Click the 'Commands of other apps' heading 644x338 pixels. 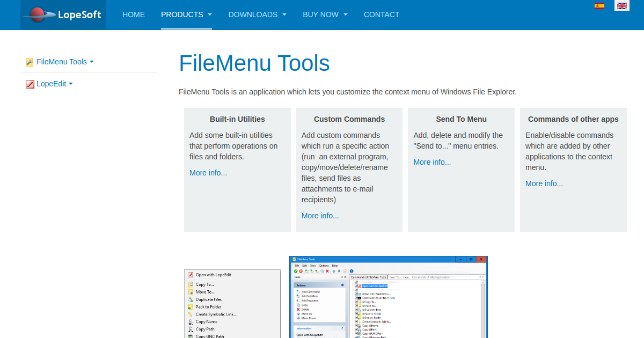[573, 119]
